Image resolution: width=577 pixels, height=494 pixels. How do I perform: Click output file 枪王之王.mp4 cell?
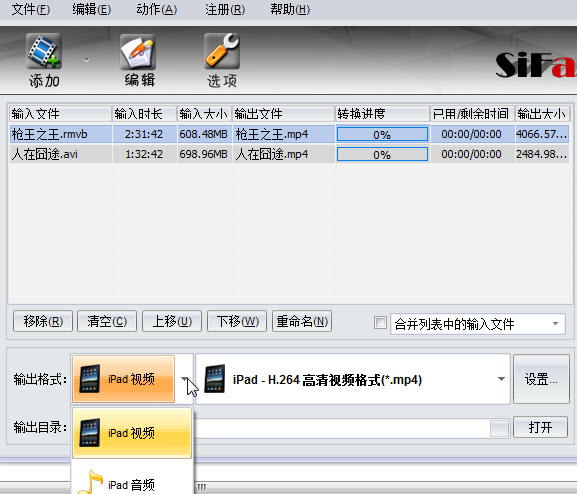coord(283,134)
